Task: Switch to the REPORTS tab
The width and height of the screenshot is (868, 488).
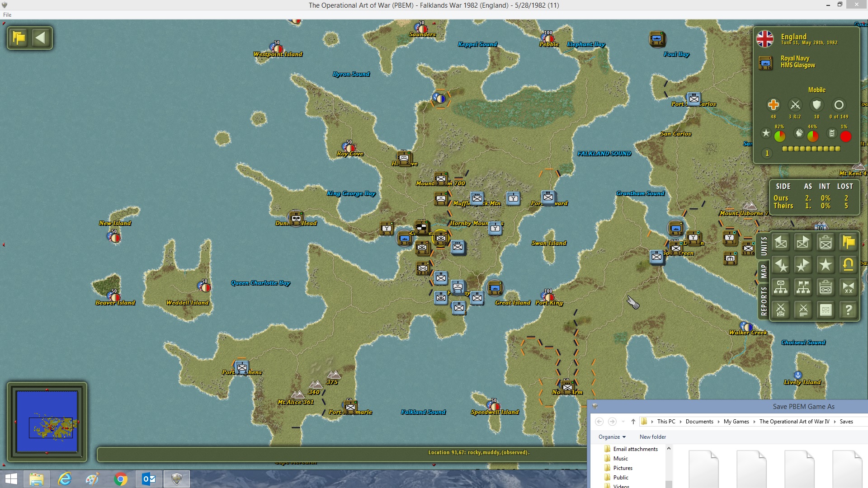Action: tap(764, 300)
